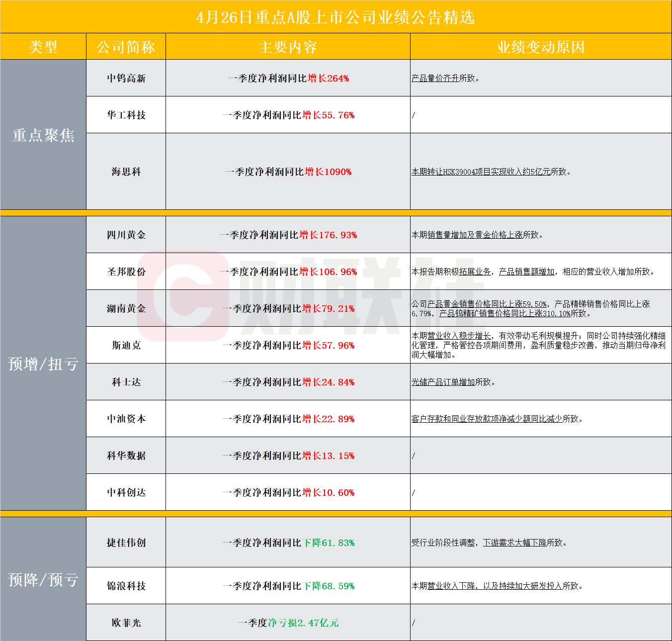
Task: Select the 湖南黄金 company cell
Action: point(126,308)
